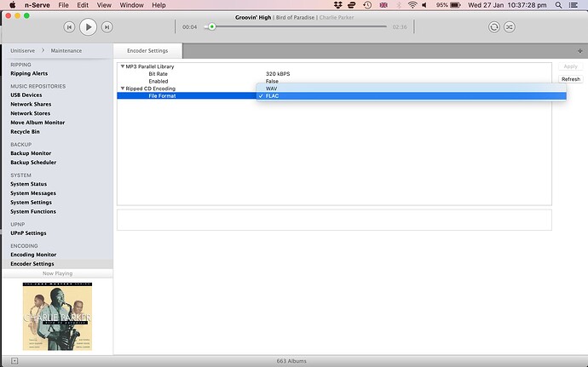Open the Dropbox menu bar icon
This screenshot has height=367, width=588.
tap(337, 5)
